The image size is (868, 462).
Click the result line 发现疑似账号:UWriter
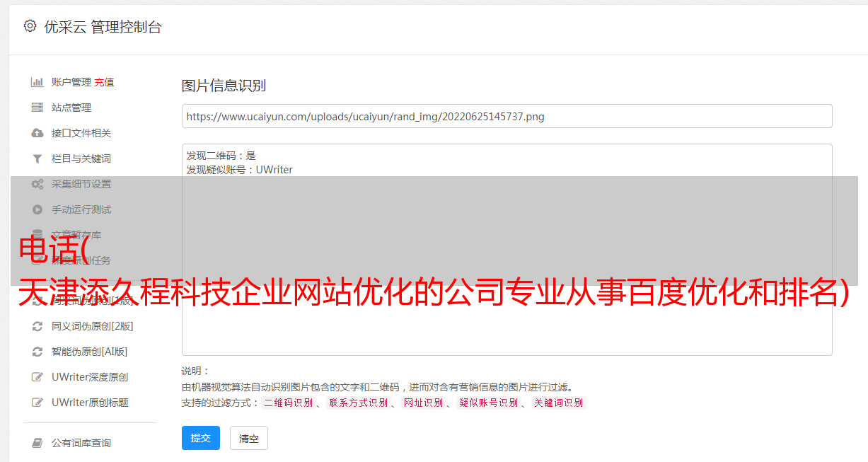(240, 170)
